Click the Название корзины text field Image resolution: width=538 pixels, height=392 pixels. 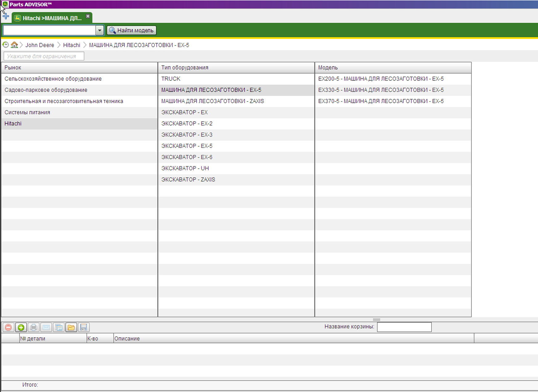pos(404,327)
